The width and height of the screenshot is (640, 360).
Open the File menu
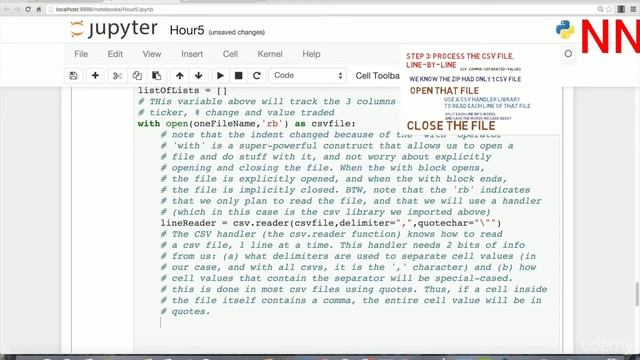click(x=81, y=54)
